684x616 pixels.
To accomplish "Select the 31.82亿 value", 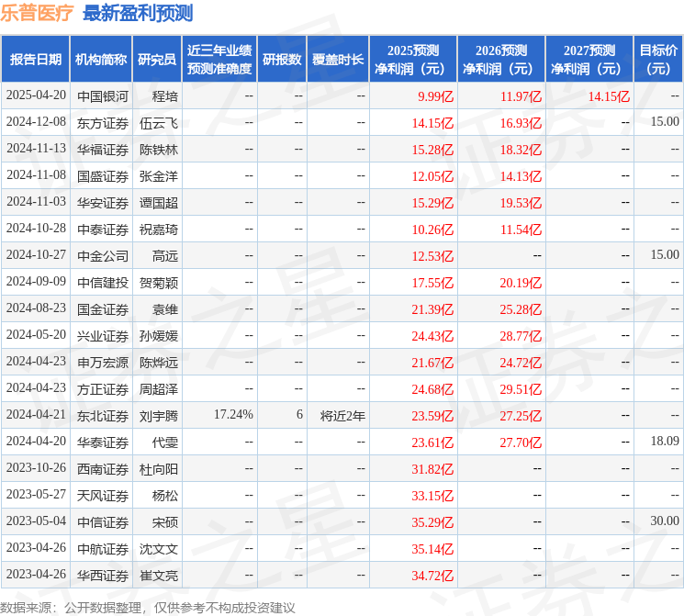I will click(432, 469).
